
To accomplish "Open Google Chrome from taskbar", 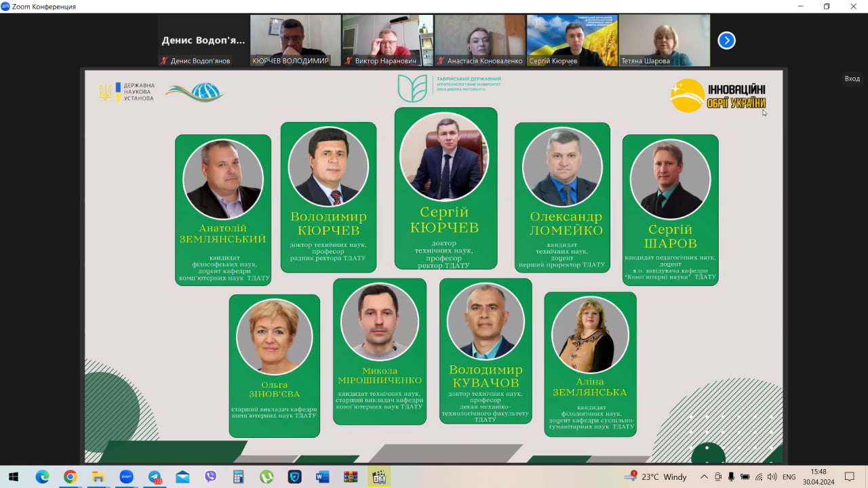I will click(70, 476).
